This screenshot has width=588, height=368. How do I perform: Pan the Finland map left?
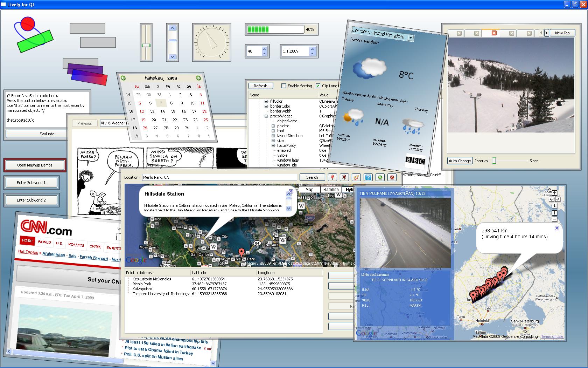point(552,199)
